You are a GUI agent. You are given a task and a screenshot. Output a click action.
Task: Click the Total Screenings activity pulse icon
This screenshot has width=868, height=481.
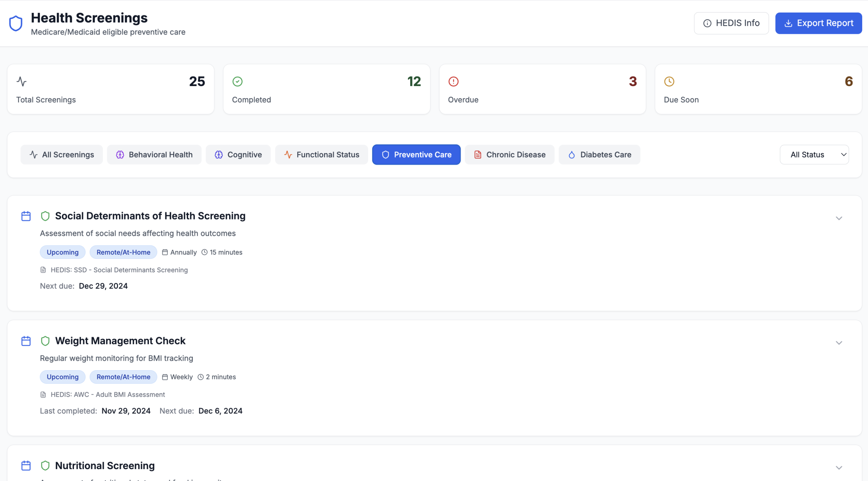point(21,82)
